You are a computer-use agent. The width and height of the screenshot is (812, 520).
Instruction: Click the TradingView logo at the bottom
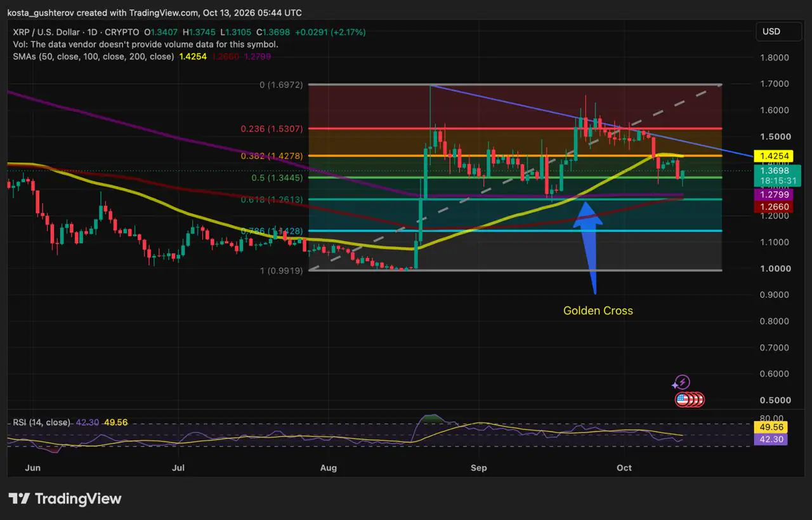coord(65,499)
